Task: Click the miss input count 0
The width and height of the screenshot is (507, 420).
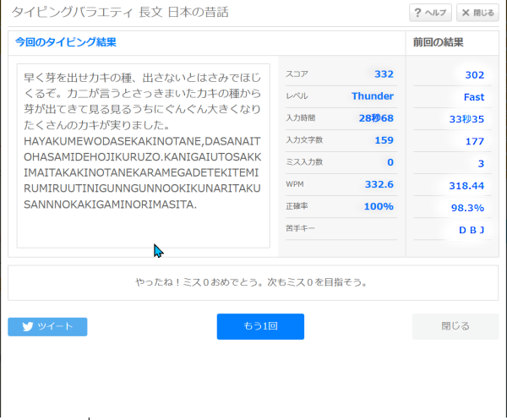Action: click(390, 162)
